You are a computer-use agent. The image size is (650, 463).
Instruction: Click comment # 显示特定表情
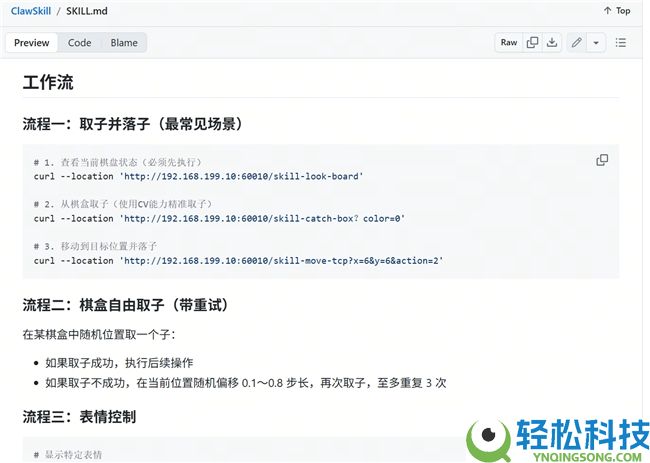68,455
